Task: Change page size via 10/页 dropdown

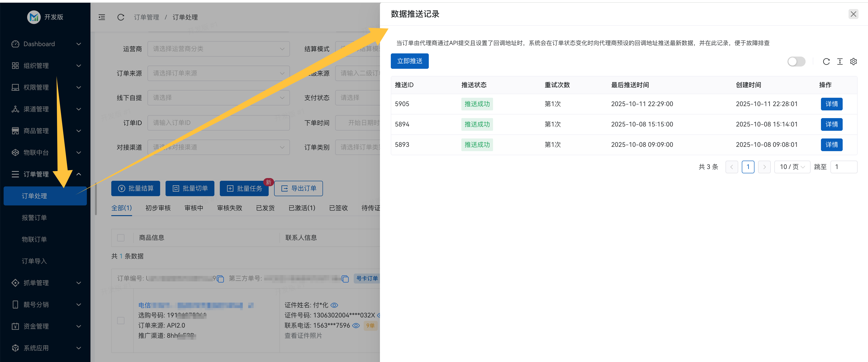Action: coord(792,167)
